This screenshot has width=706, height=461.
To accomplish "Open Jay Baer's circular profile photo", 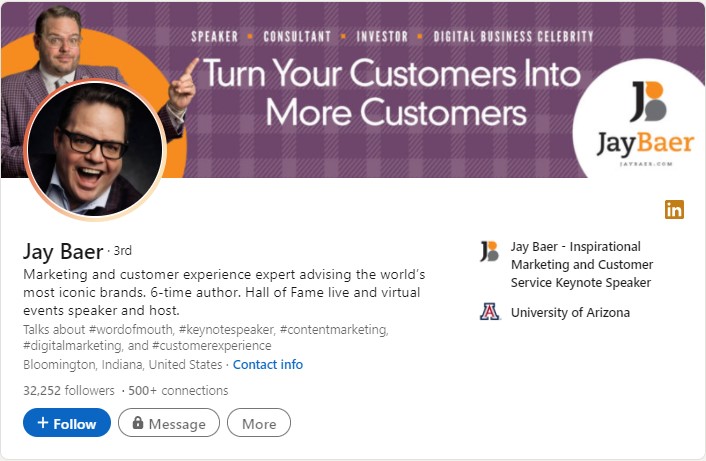I will tap(95, 149).
